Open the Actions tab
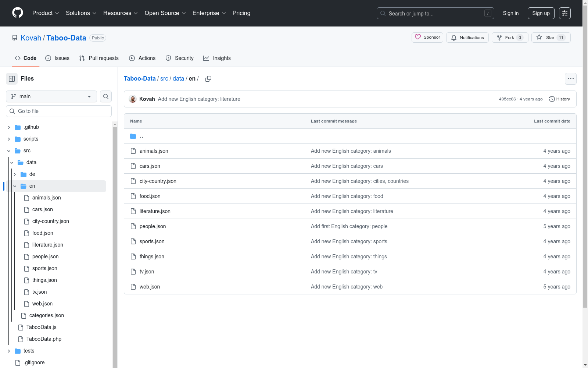This screenshot has height=368, width=588. coord(142,58)
